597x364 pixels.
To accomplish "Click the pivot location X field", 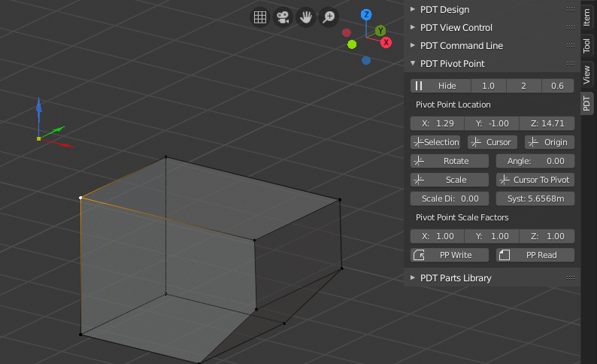I will pos(436,123).
